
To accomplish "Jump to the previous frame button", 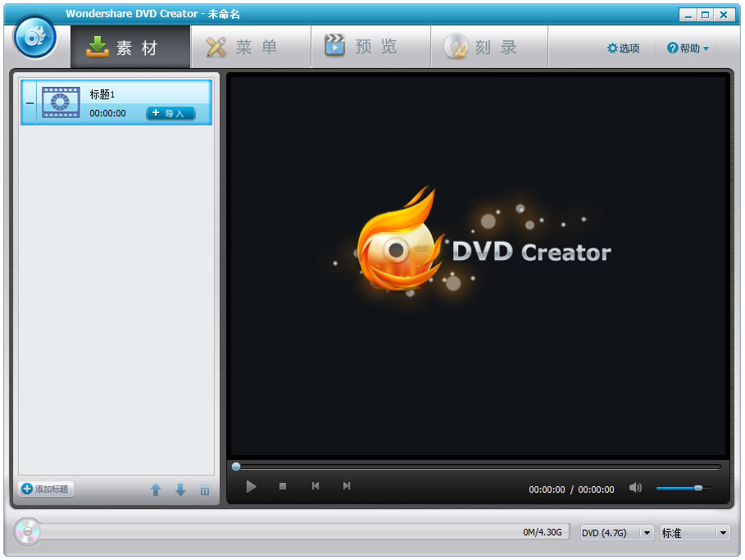I will 316,486.
